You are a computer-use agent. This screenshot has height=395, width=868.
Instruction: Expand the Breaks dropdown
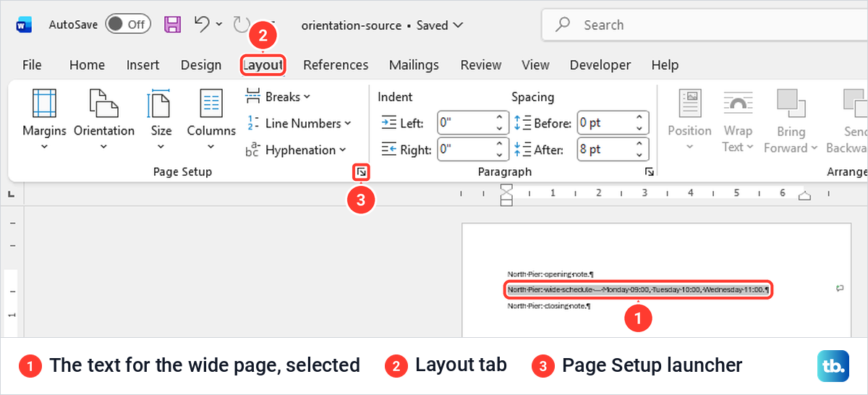pyautogui.click(x=278, y=96)
